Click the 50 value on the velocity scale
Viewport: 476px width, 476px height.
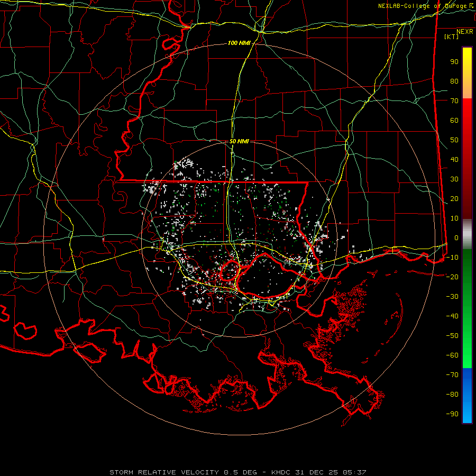454,140
